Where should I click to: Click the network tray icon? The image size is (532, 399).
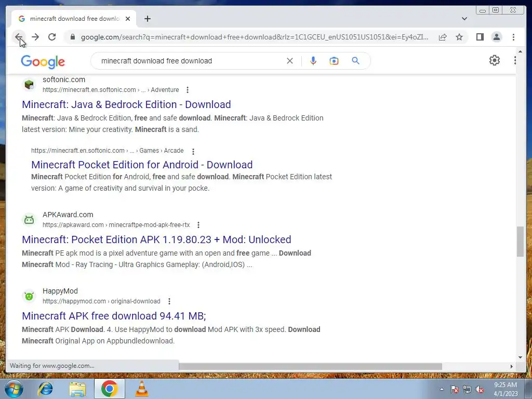(467, 390)
